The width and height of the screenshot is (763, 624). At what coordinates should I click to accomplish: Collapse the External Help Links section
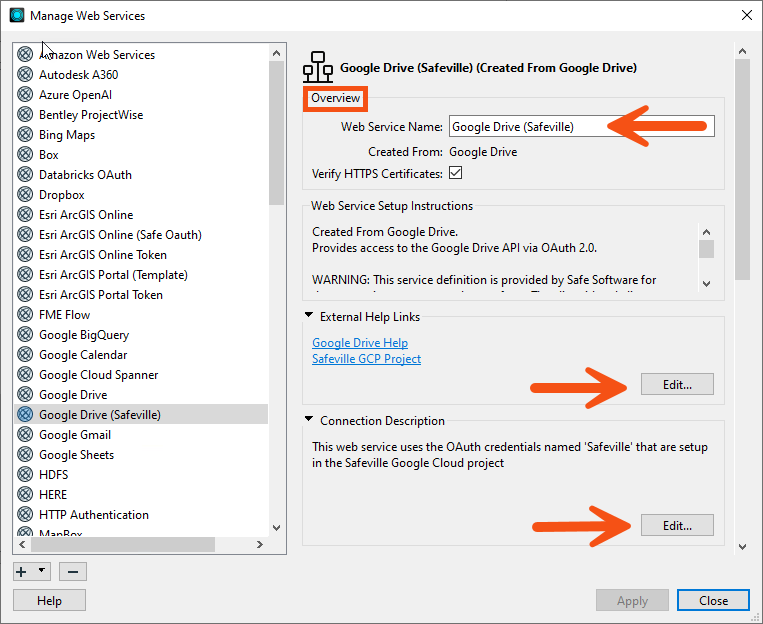(309, 315)
